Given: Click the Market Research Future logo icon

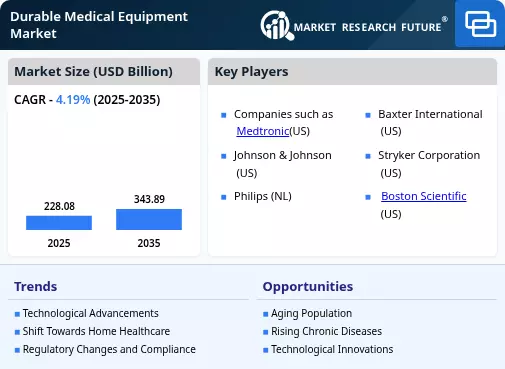Looking at the screenshot, I should point(277,25).
